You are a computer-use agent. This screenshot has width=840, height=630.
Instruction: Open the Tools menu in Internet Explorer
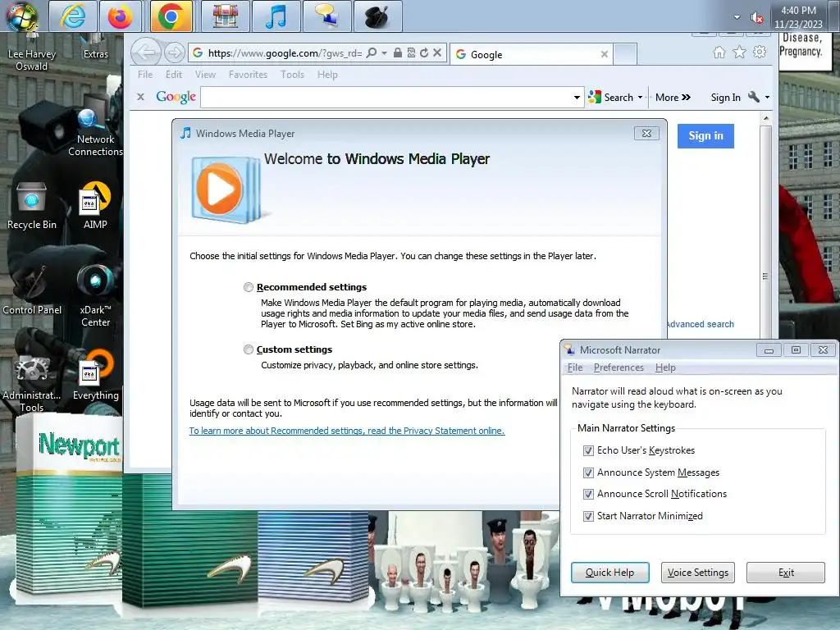[293, 75]
